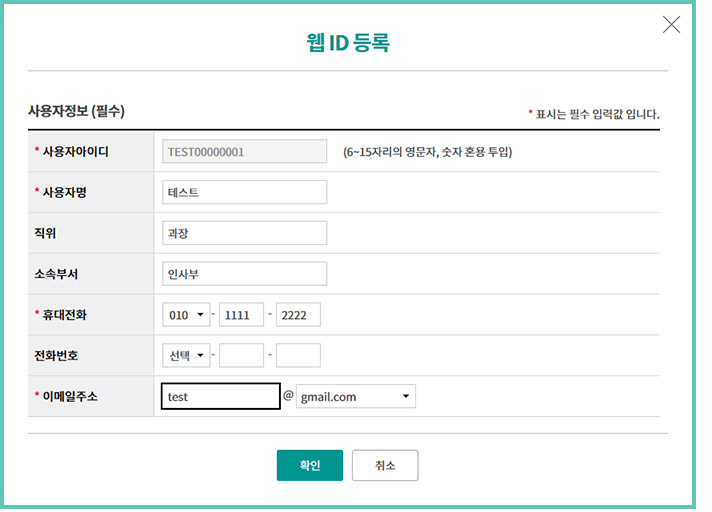Click the empty 전화번호 middle number field
Viewport: 712px width, 512px height.
coord(241,356)
